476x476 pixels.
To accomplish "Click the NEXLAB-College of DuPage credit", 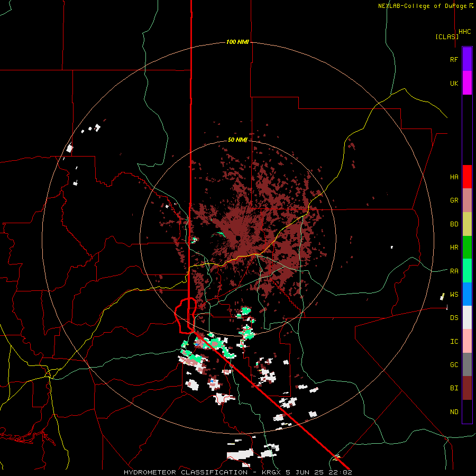I will (x=425, y=6).
